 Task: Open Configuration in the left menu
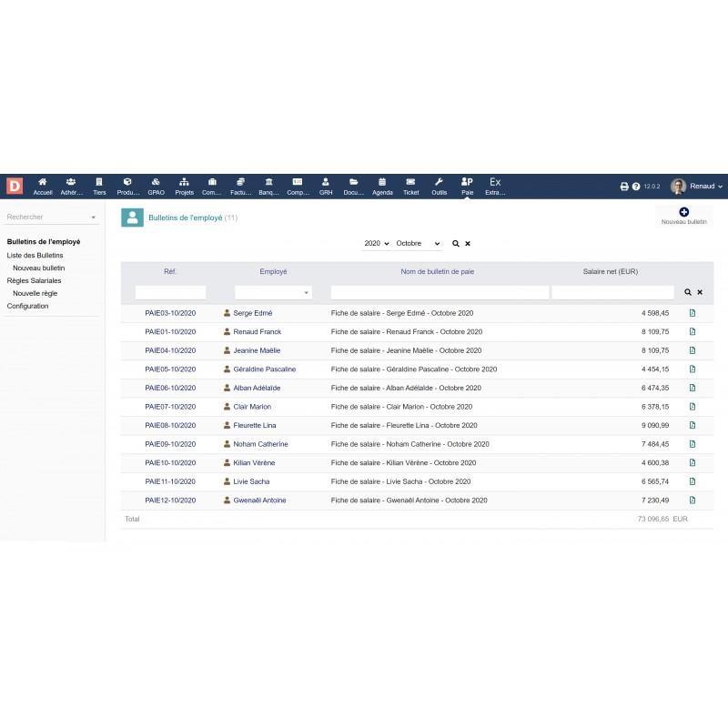click(x=28, y=306)
